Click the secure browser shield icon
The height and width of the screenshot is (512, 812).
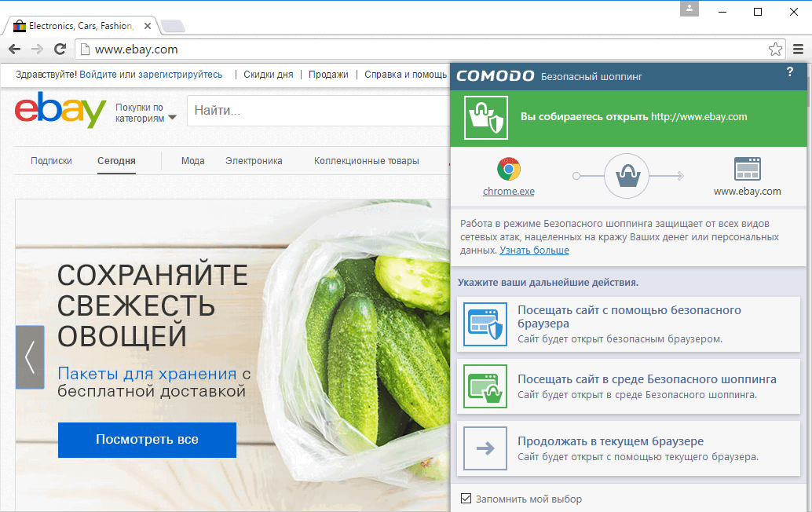pos(485,324)
